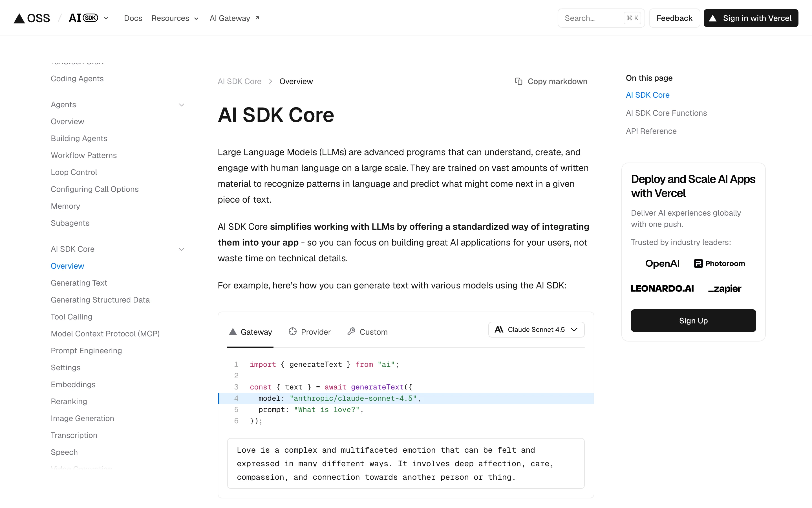Screen dimensions: 812x508
Task: Open the Speech sidebar page
Action: click(64, 452)
